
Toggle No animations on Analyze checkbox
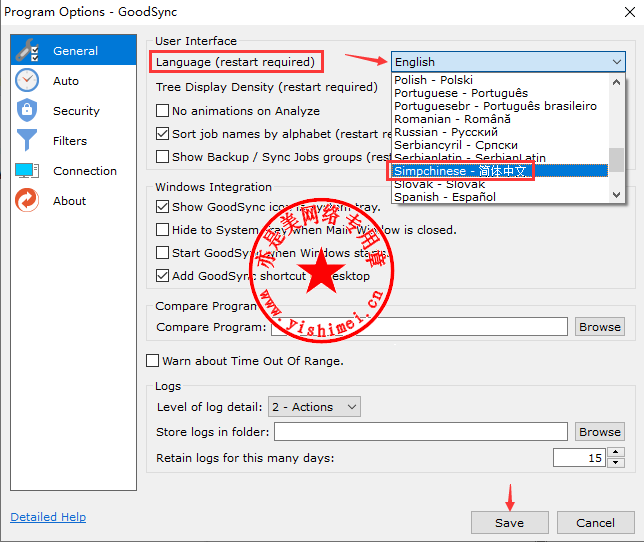(x=162, y=110)
